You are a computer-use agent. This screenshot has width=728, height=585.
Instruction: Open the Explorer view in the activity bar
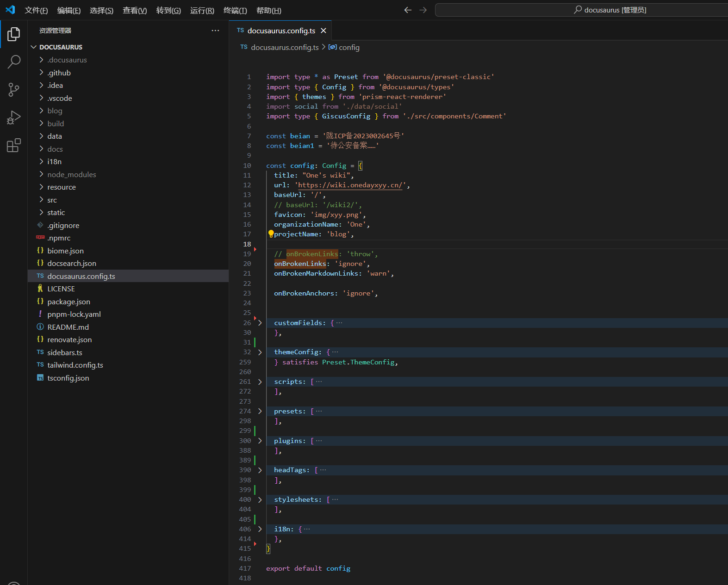pos(14,34)
